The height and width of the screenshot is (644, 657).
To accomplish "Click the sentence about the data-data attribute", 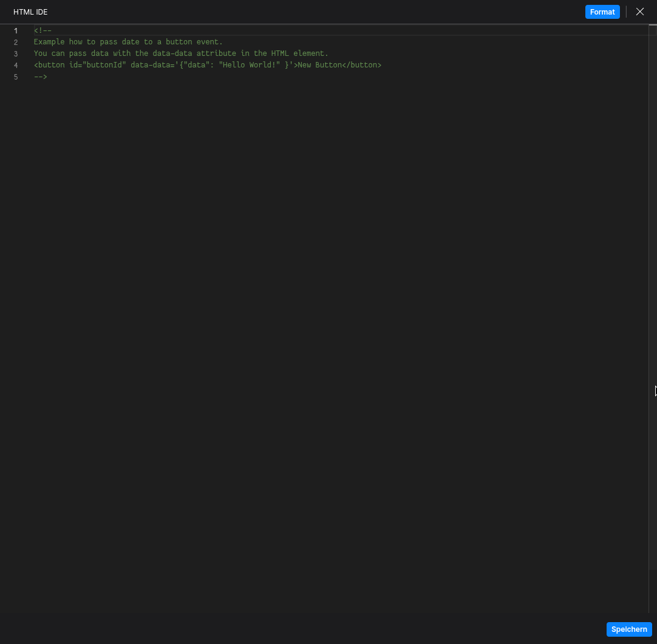I will click(x=181, y=53).
